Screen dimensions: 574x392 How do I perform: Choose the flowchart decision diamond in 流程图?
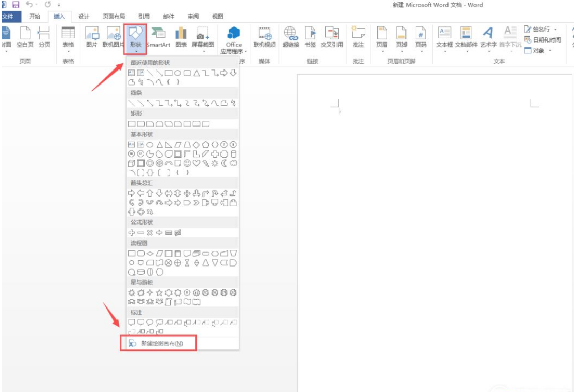150,253
